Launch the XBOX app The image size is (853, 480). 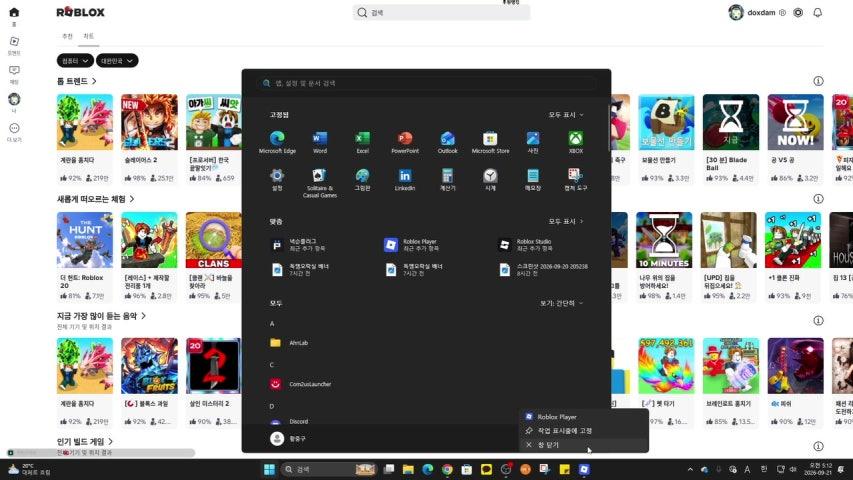tap(576, 142)
